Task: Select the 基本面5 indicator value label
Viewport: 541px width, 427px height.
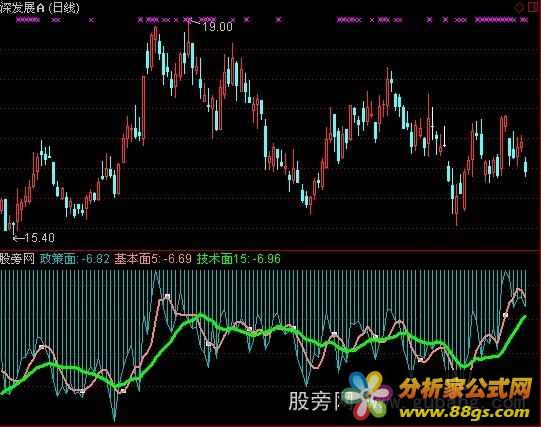Action: pyautogui.click(x=153, y=258)
